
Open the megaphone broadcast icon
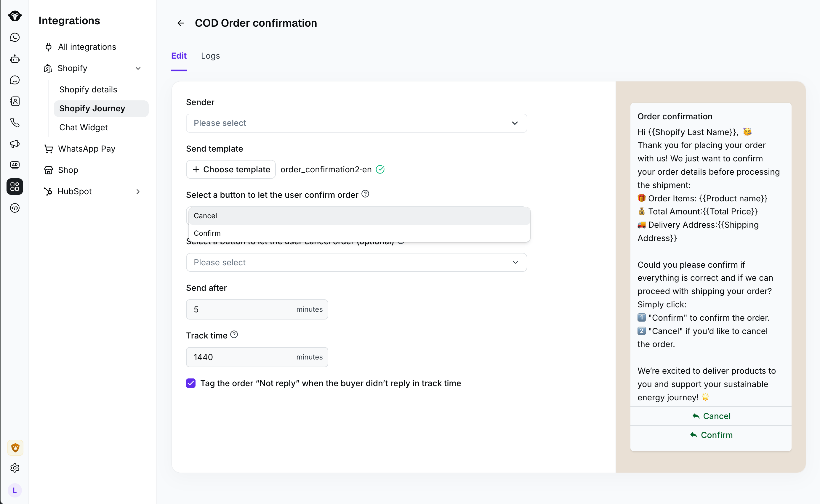(x=15, y=144)
